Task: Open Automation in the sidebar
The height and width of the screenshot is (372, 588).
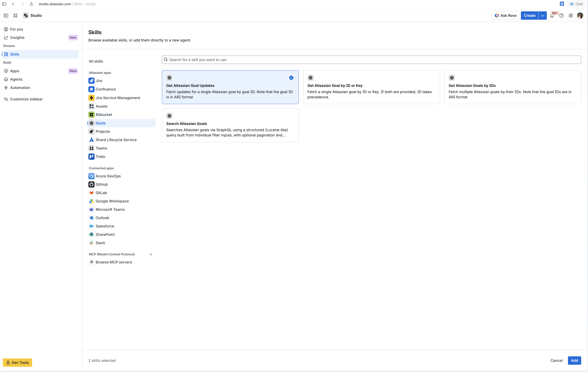Action: point(40,88)
